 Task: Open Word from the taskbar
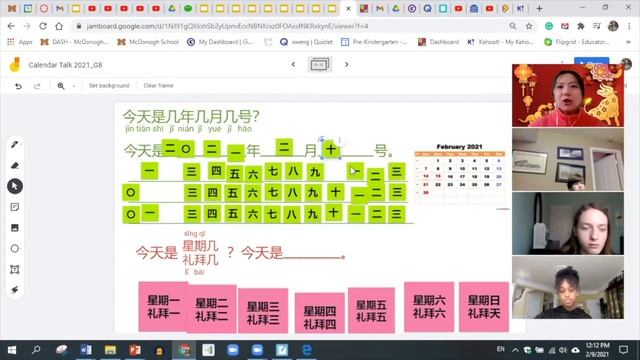[86, 350]
